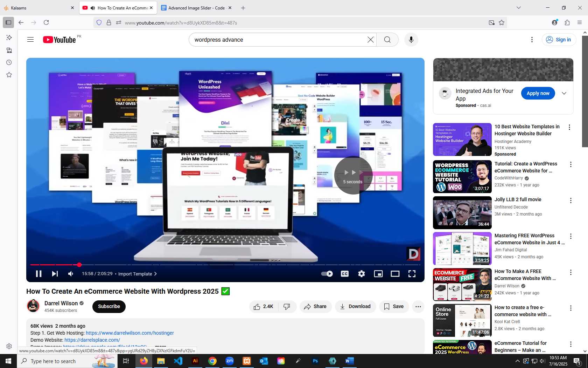This screenshot has height=368, width=588.
Task: Subscribe to Darrel Wilson channel
Action: 109,306
